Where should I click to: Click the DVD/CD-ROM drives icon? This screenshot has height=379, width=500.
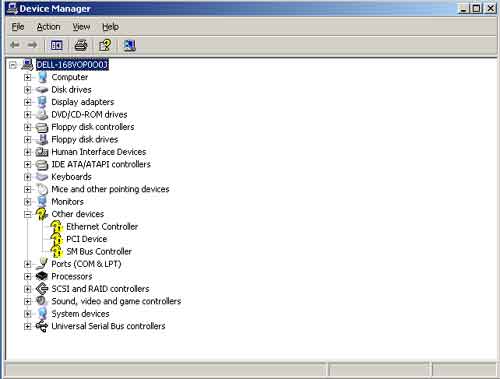point(42,115)
